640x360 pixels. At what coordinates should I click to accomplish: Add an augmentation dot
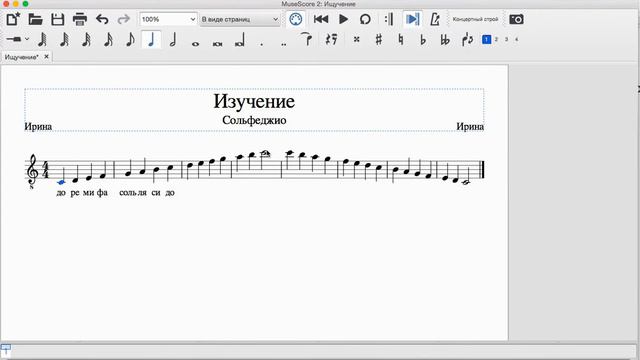262,44
